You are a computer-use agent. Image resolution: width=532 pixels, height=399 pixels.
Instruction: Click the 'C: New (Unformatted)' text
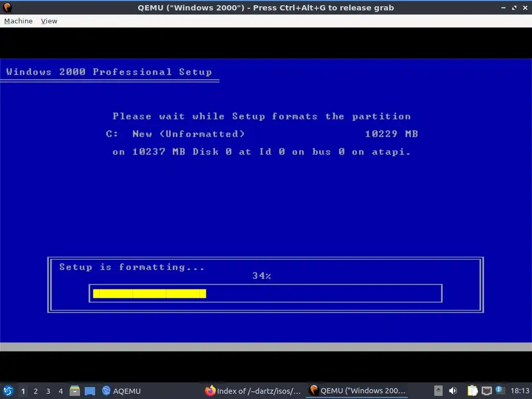tap(175, 134)
